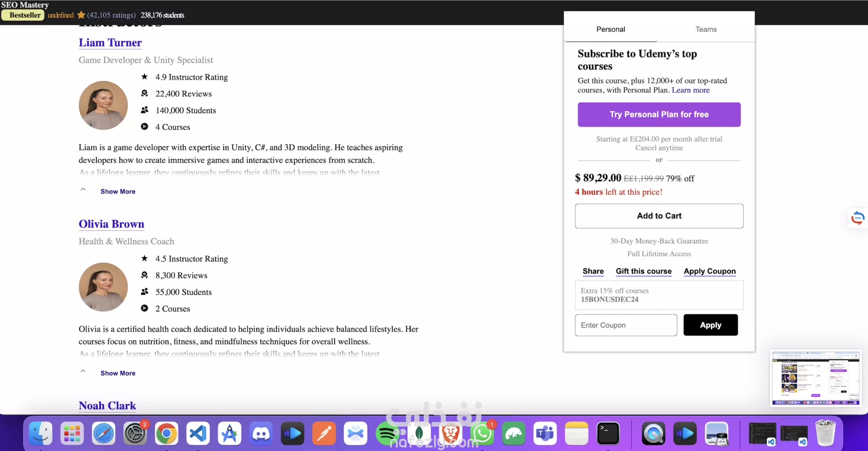The height and width of the screenshot is (451, 868).
Task: Click the gold star rating icon in header
Action: [81, 15]
